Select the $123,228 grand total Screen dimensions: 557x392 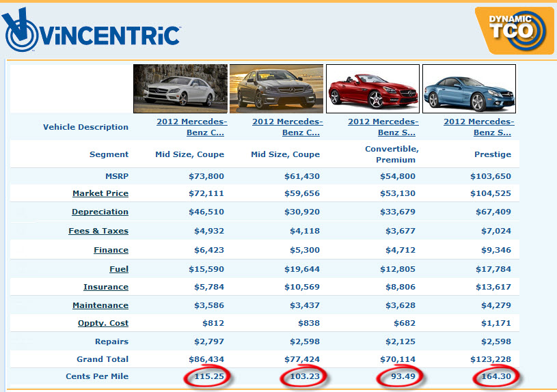pyautogui.click(x=491, y=359)
